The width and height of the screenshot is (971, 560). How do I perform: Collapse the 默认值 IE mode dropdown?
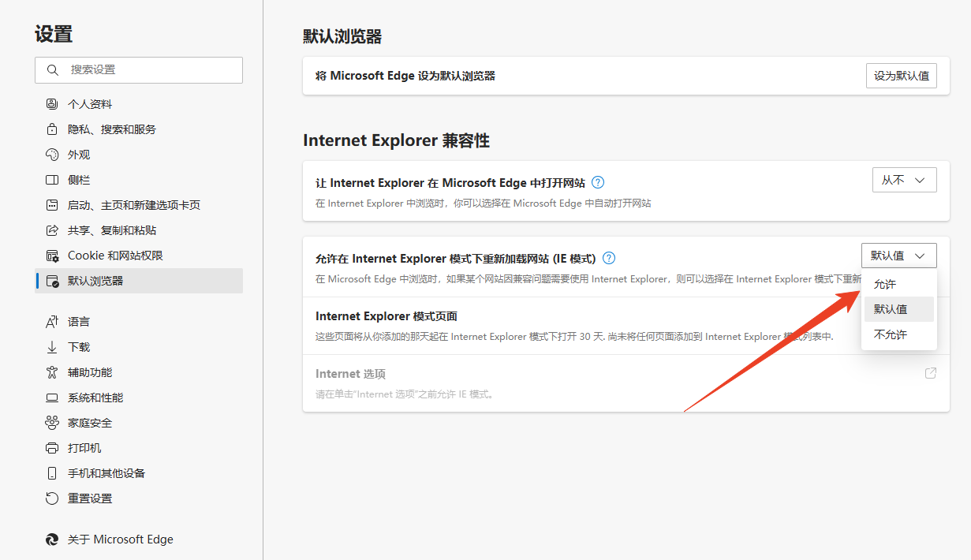pos(899,256)
